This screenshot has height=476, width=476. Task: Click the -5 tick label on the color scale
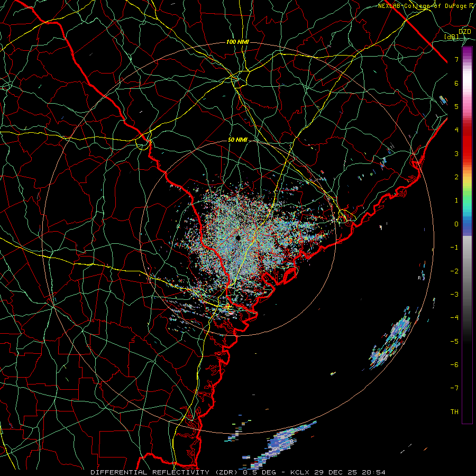454,342
